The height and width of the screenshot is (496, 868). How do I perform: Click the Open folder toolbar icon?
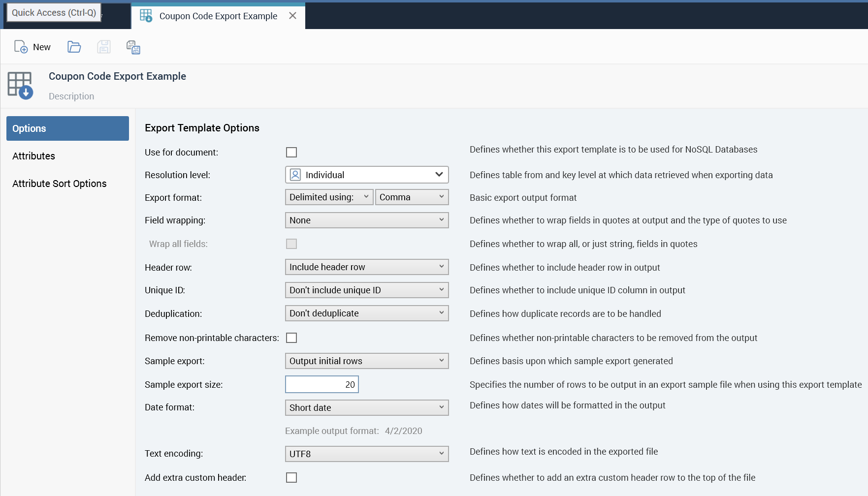pos(74,47)
